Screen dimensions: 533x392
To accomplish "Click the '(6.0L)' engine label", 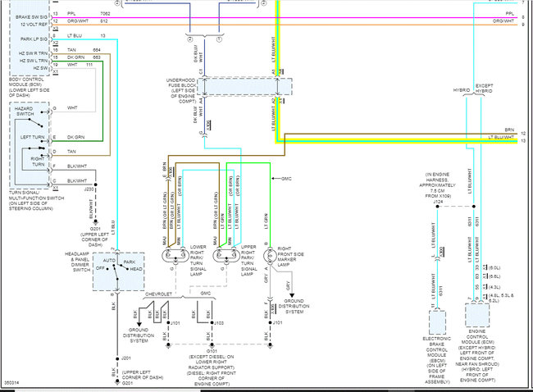I will click(494, 267).
